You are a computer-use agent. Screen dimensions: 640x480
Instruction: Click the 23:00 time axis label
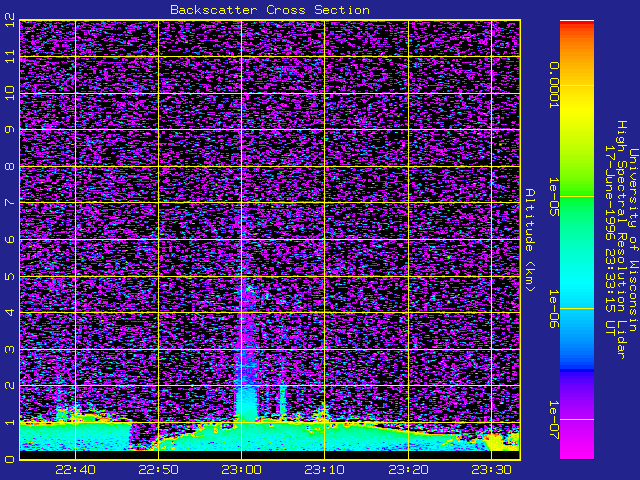click(x=242, y=470)
